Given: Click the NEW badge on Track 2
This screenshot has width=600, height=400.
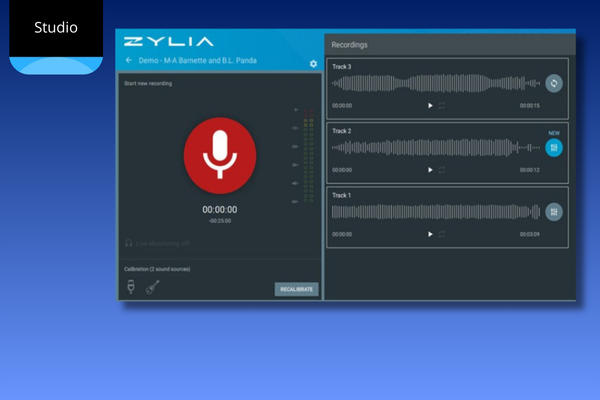Looking at the screenshot, I should point(554,133).
